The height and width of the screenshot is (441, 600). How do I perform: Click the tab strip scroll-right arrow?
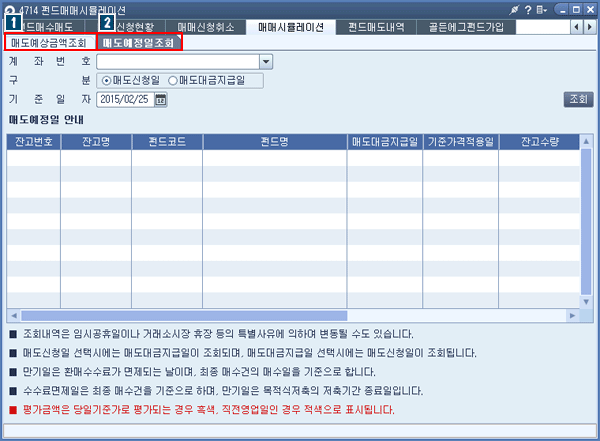tap(589, 27)
